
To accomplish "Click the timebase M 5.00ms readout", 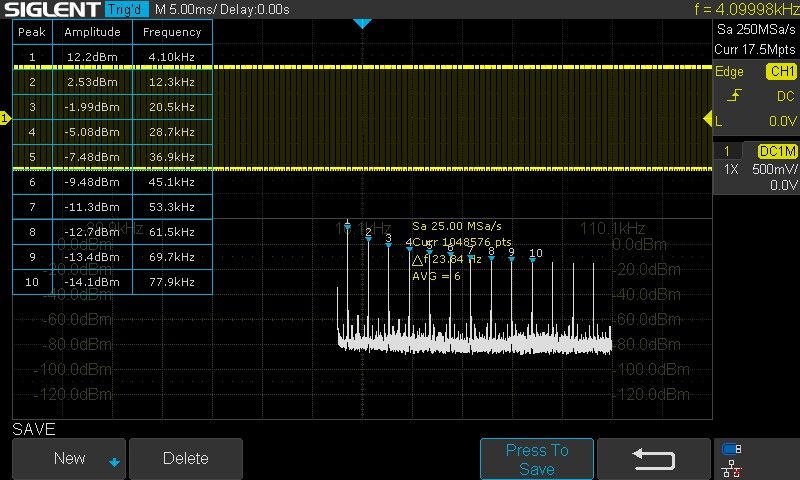I will click(186, 9).
